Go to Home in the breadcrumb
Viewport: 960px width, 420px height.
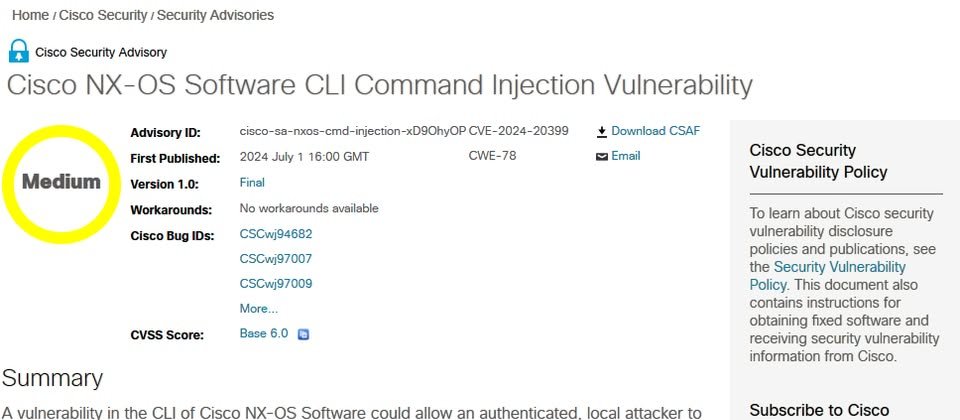[30, 15]
